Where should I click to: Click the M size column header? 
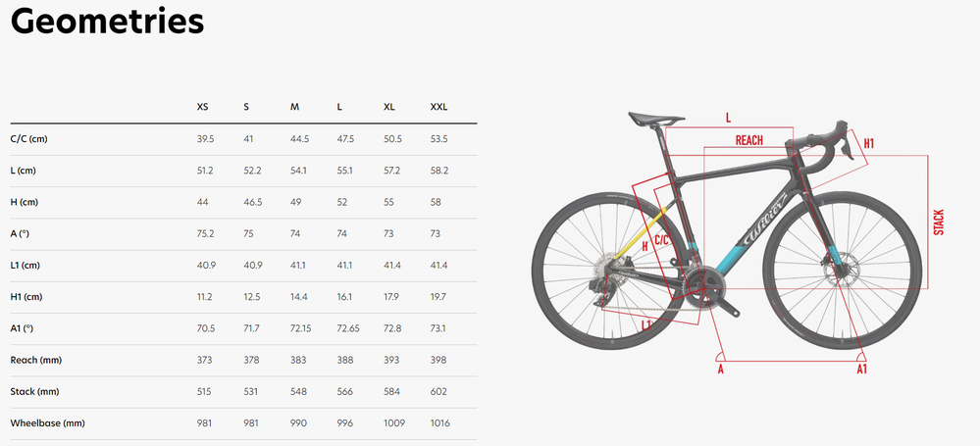(294, 107)
